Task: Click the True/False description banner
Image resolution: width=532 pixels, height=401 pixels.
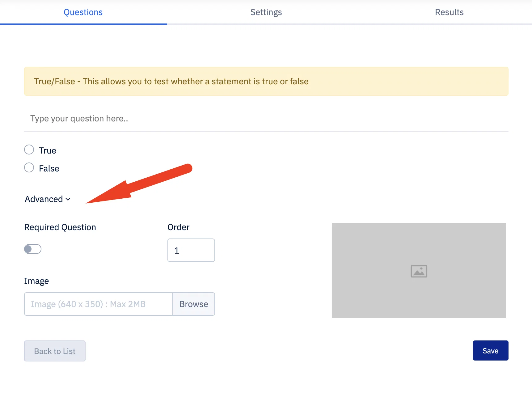Action: [x=266, y=81]
